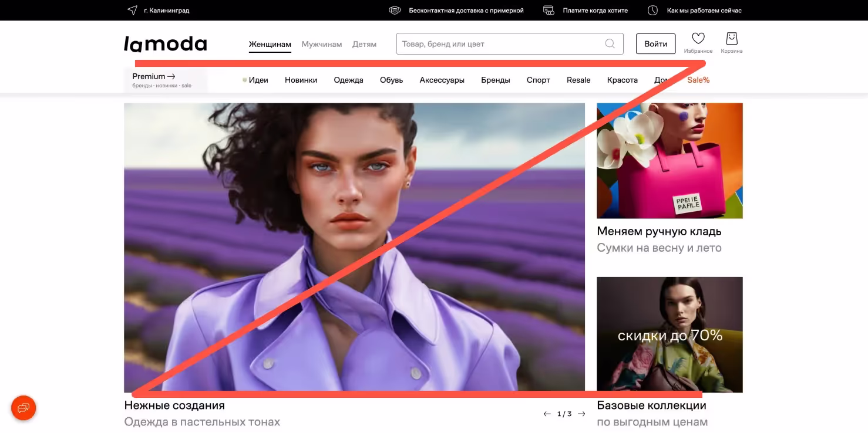Go to previous banner slide arrow
The height and width of the screenshot is (433, 868).
pyautogui.click(x=547, y=414)
